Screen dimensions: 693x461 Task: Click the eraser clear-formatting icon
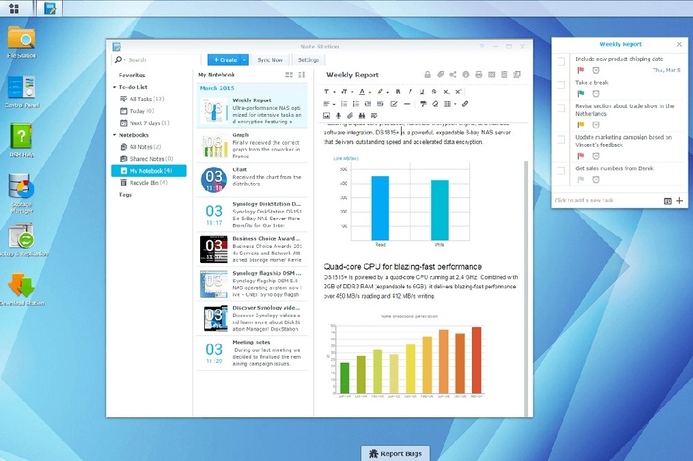pos(435,104)
